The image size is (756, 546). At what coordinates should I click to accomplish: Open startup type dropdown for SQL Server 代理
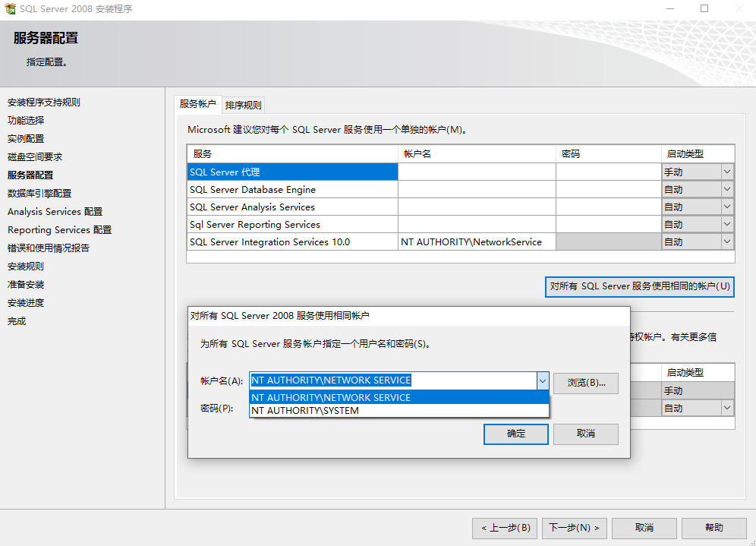727,172
